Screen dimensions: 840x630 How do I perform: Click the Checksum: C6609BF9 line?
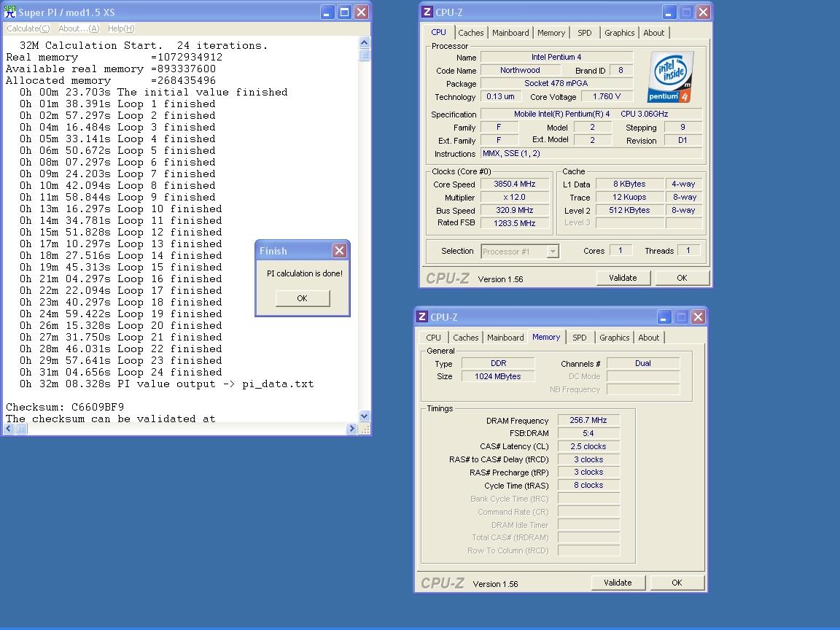pos(65,407)
